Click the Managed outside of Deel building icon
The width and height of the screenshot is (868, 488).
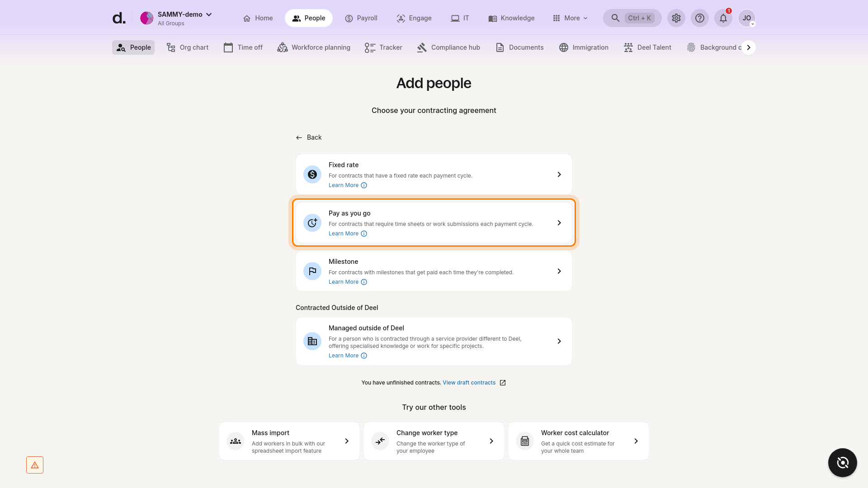click(x=312, y=341)
